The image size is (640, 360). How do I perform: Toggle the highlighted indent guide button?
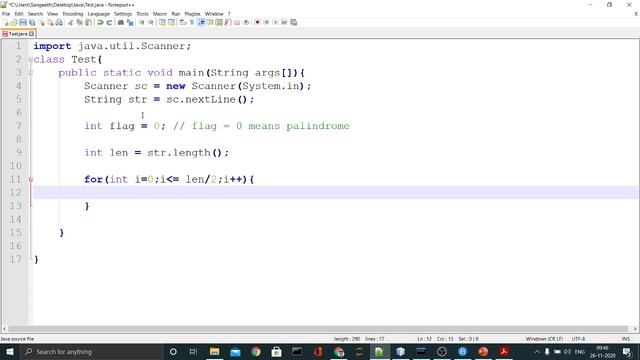tap(201, 22)
